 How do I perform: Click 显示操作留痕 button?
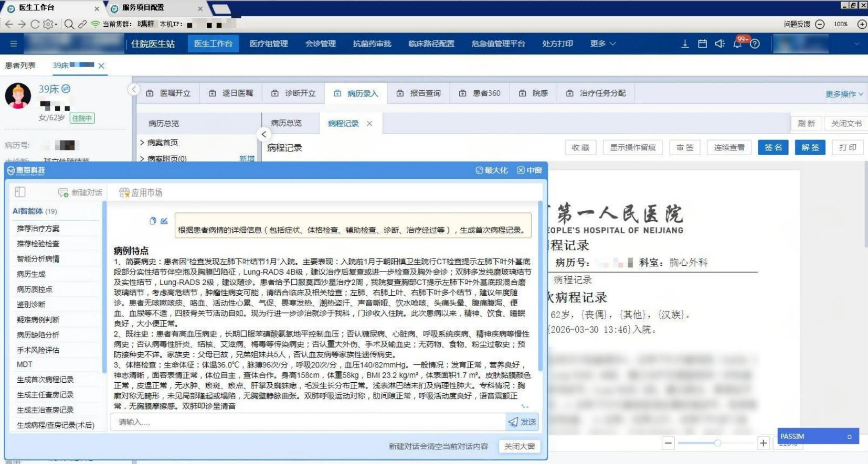633,147
